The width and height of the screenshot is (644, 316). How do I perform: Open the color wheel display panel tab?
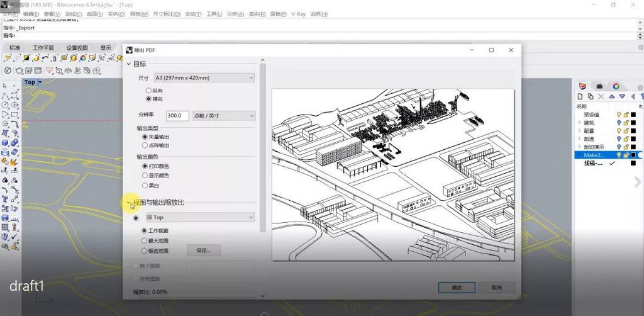[616, 86]
